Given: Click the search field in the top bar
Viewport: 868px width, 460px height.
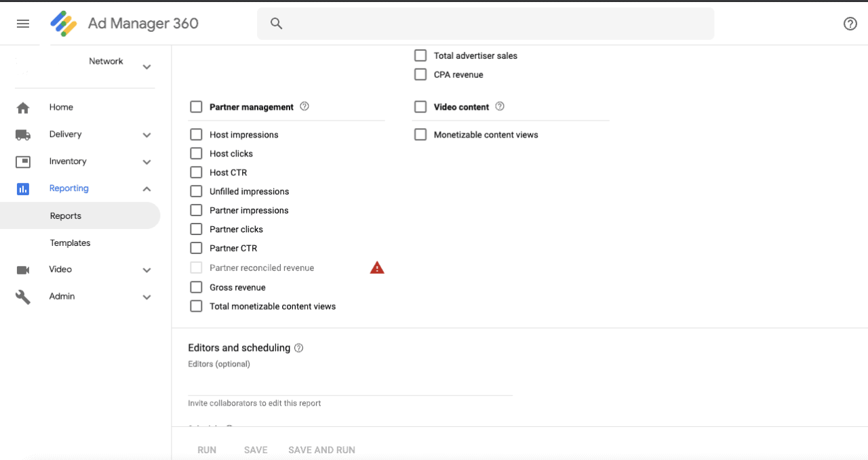Looking at the screenshot, I should click(486, 23).
